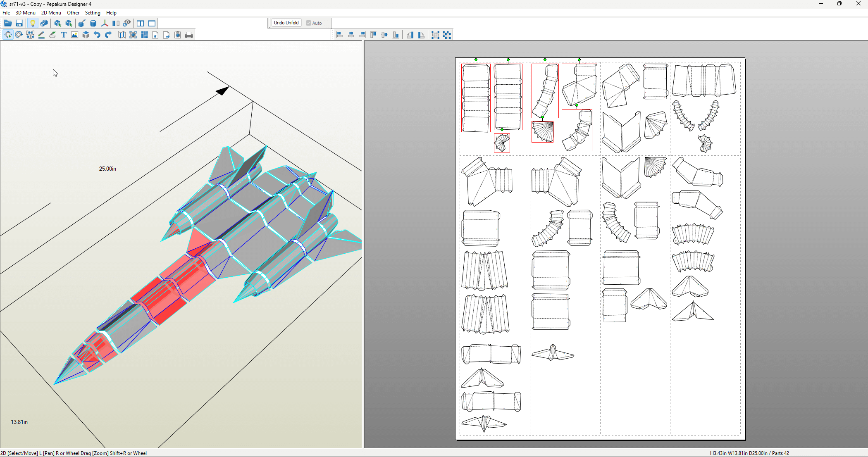
Task: Click the align left icon
Action: click(x=339, y=35)
